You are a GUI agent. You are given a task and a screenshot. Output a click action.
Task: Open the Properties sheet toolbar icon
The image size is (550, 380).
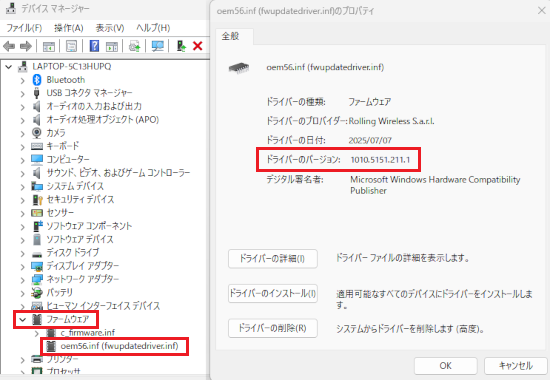[x=71, y=46]
